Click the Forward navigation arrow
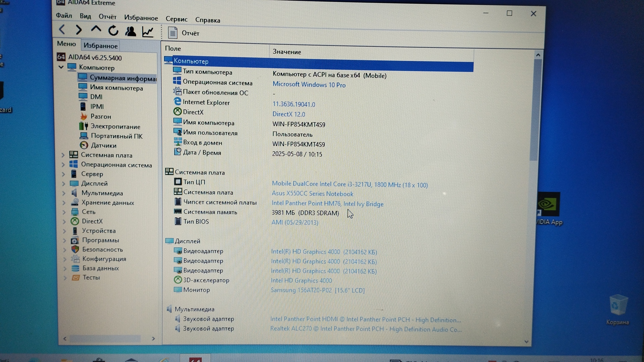Image resolution: width=644 pixels, height=362 pixels. tap(79, 30)
